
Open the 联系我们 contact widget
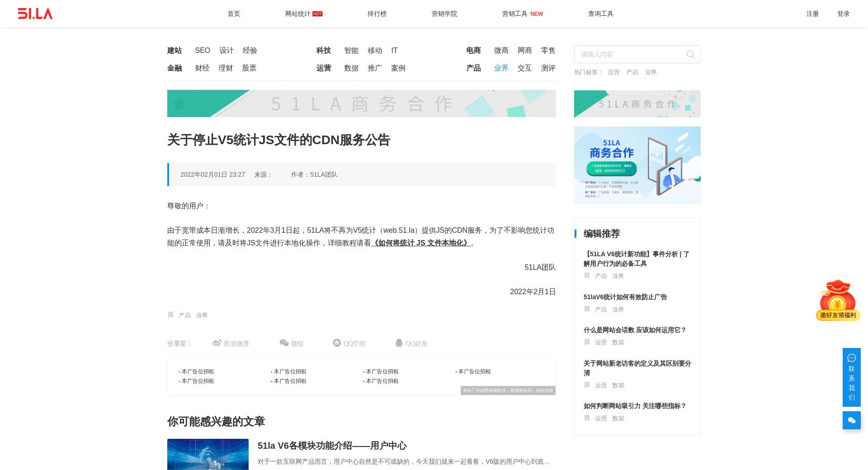click(851, 377)
